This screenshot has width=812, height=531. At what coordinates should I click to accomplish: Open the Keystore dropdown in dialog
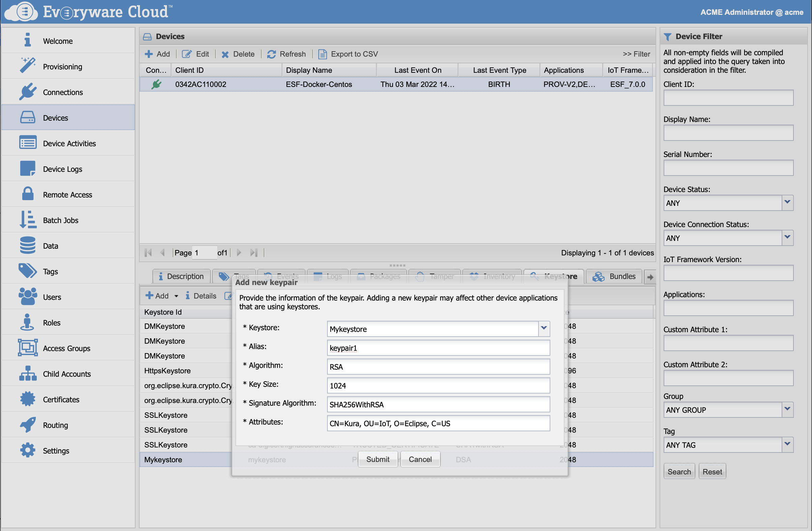[544, 329]
